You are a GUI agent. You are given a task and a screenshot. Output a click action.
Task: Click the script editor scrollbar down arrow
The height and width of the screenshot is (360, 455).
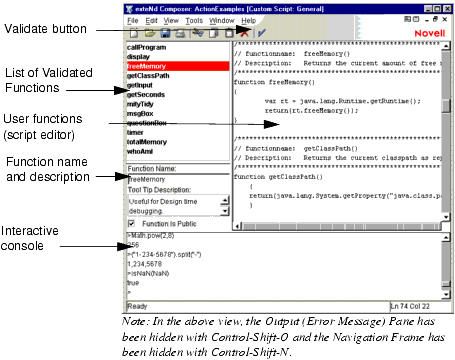pos(446,217)
